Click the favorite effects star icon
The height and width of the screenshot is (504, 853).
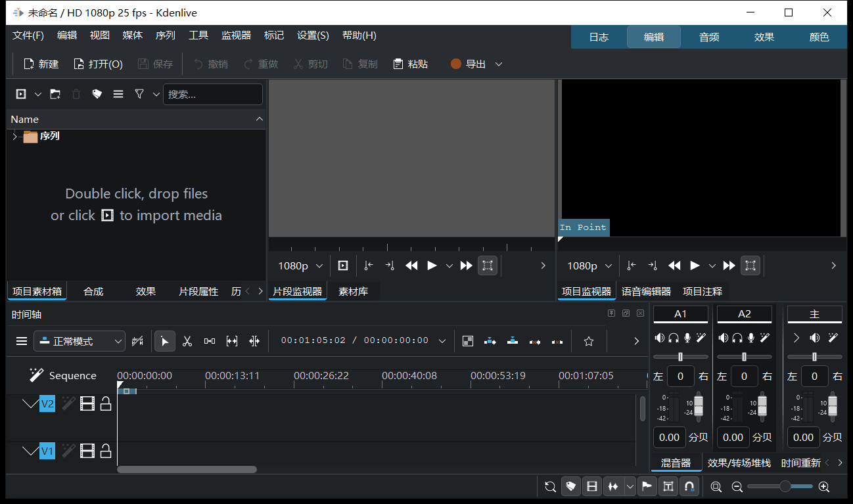pyautogui.click(x=589, y=341)
